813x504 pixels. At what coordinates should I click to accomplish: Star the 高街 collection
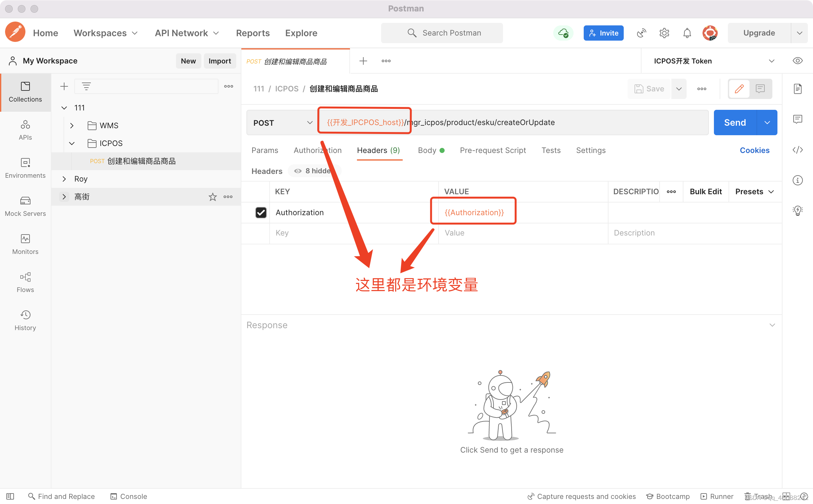213,197
